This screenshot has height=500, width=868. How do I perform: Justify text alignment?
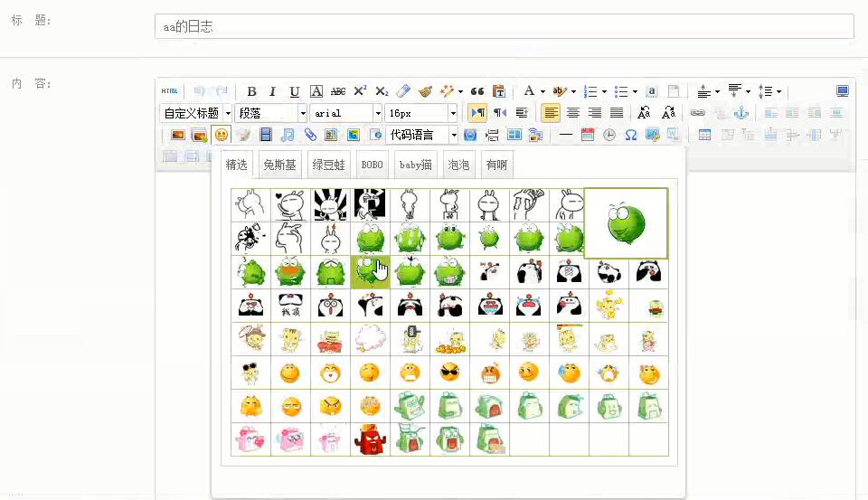(x=617, y=113)
